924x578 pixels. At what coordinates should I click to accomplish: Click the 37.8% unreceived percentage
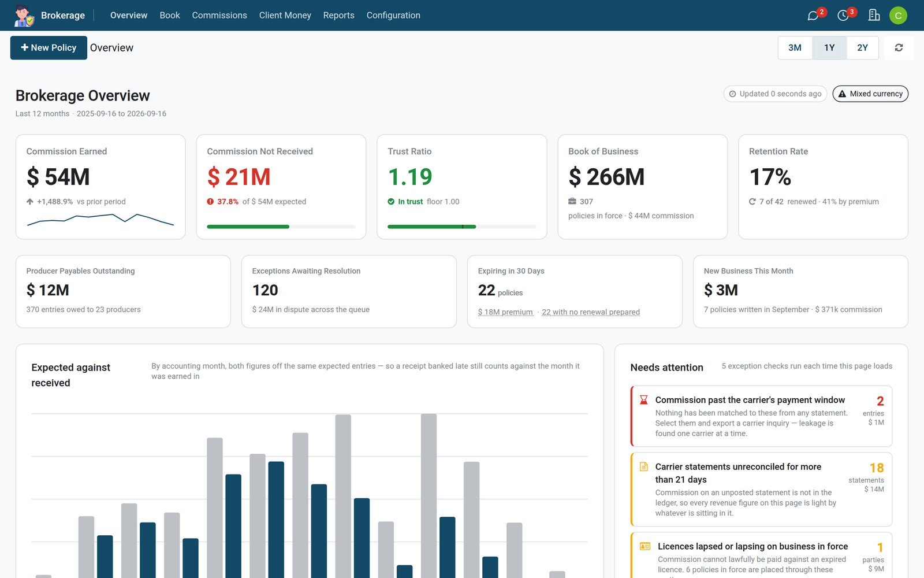(x=228, y=202)
